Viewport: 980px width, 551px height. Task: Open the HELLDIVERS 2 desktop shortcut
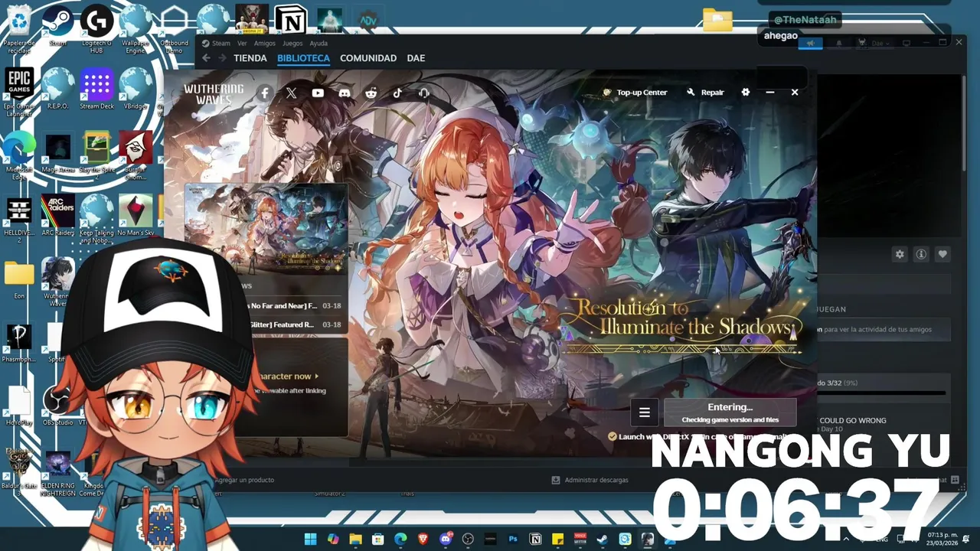pyautogui.click(x=19, y=220)
